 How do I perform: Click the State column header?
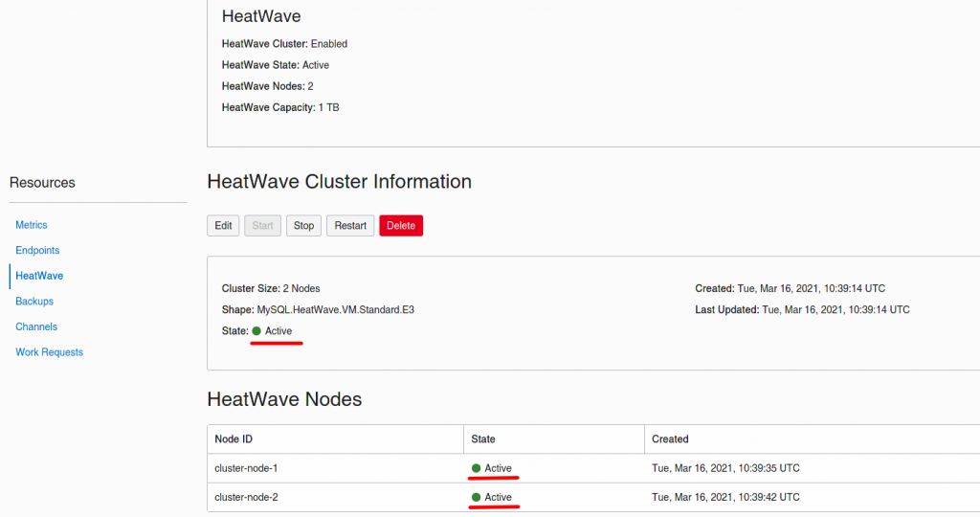pyautogui.click(x=483, y=439)
